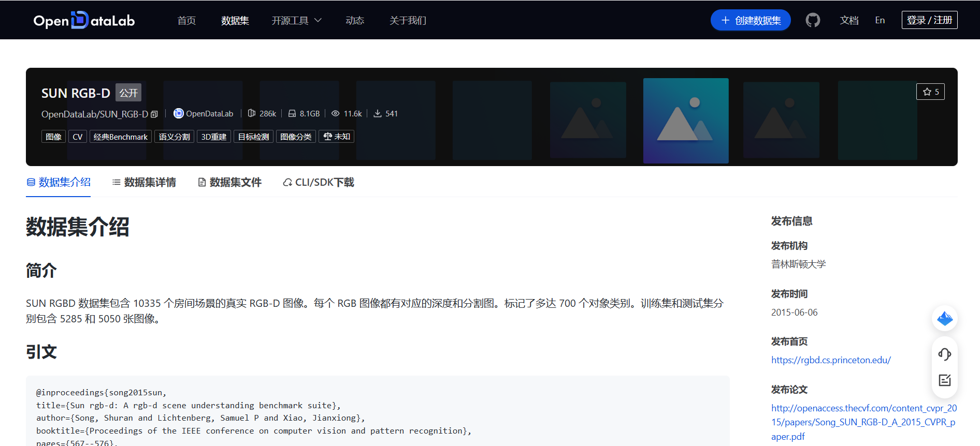The image size is (980, 446).
Task: Switch to the 数据集文件 tab
Action: click(229, 182)
